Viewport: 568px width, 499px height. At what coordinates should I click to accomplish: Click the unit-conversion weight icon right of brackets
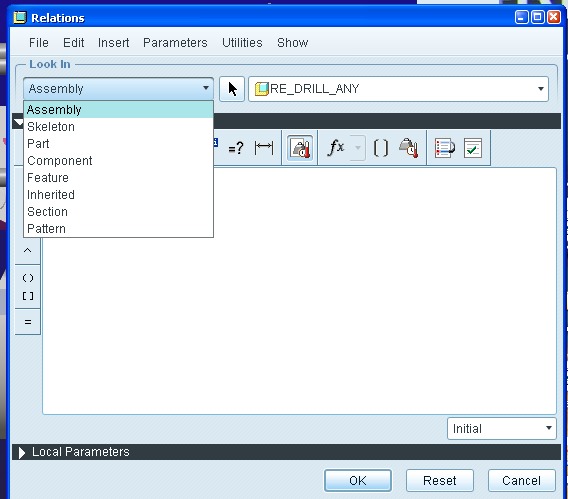(x=409, y=148)
